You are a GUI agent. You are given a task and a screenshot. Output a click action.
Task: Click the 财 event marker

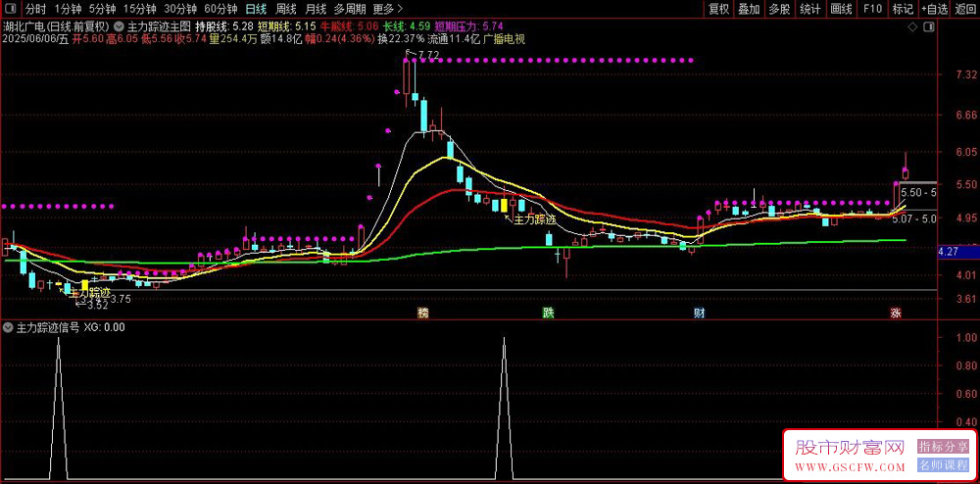(700, 313)
